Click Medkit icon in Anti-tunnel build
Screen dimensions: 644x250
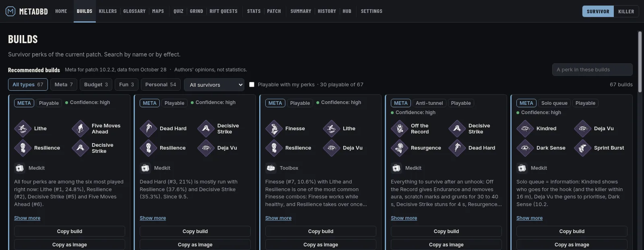(x=396, y=168)
